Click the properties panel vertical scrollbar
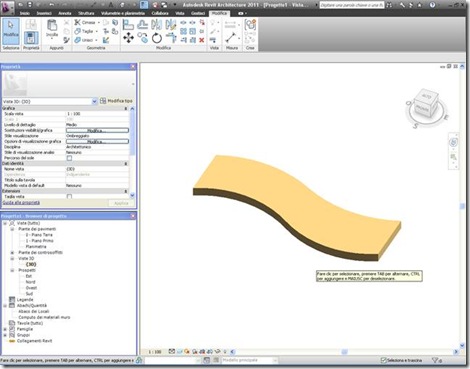Viewport: 470px width, 369px height. pyautogui.click(x=132, y=152)
